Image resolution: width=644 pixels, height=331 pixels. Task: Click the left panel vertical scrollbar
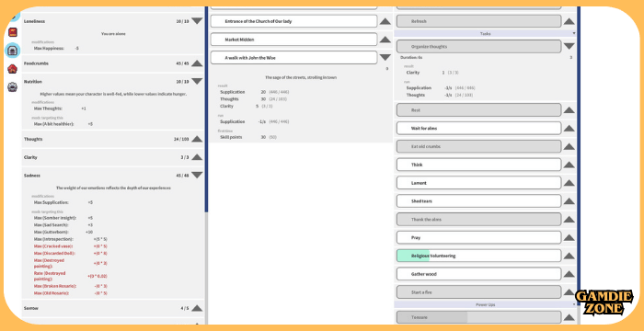(206, 108)
